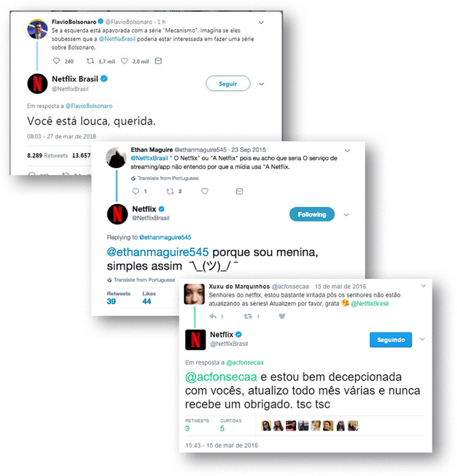This screenshot has height=476, width=457.
Task: Toggle the Seguindo button for Netflix
Action: click(x=391, y=340)
